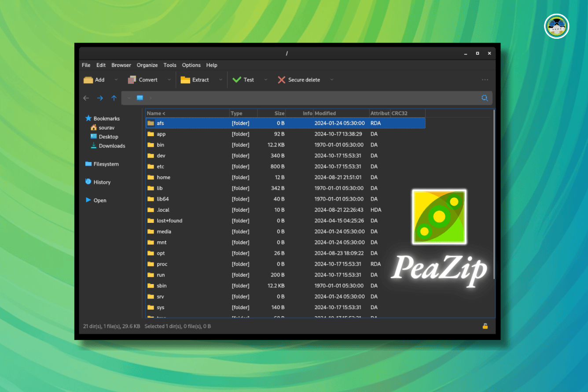Expand the Secure delete dropdown arrow

(332, 80)
